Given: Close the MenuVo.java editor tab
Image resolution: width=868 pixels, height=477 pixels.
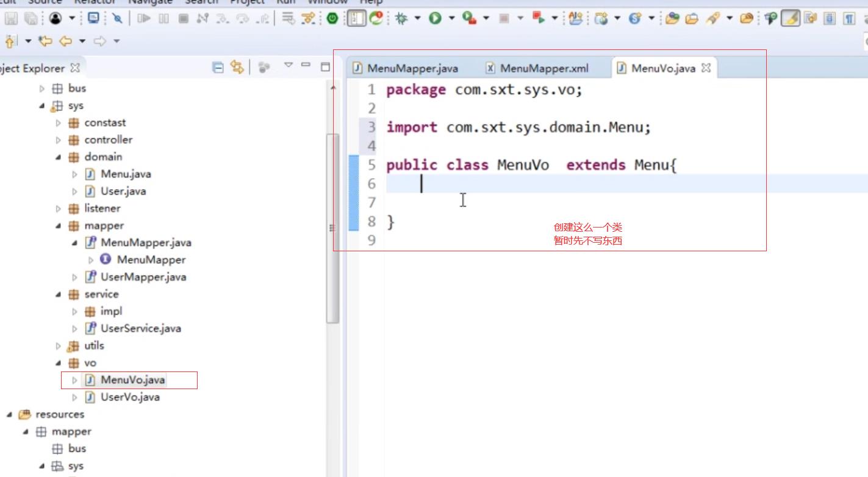Looking at the screenshot, I should point(706,68).
